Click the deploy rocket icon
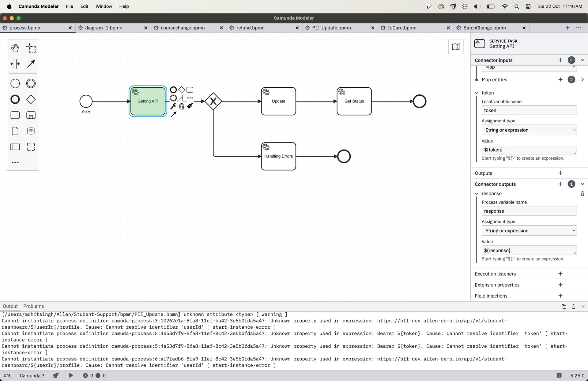 [x=56, y=375]
